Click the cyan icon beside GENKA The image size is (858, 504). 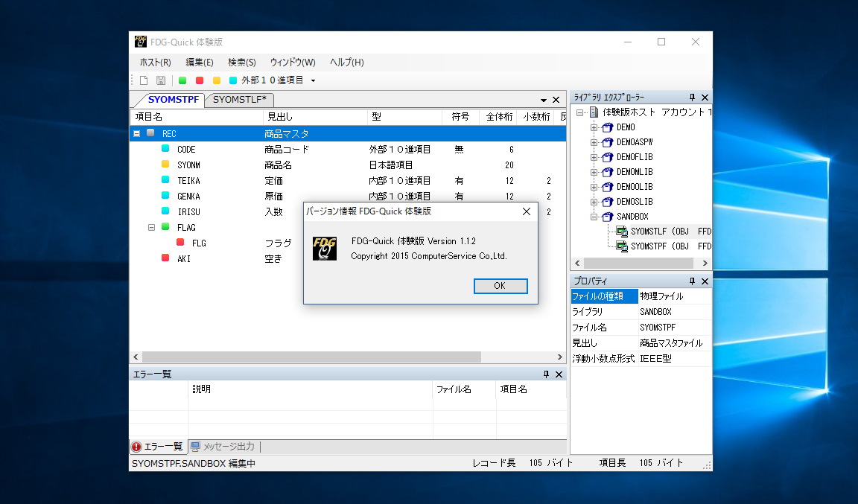coord(165,195)
